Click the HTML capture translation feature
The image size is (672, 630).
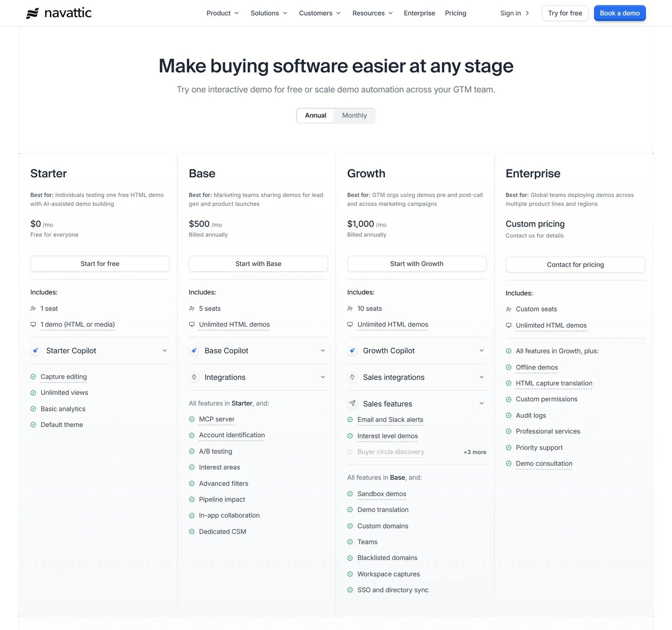[554, 383]
